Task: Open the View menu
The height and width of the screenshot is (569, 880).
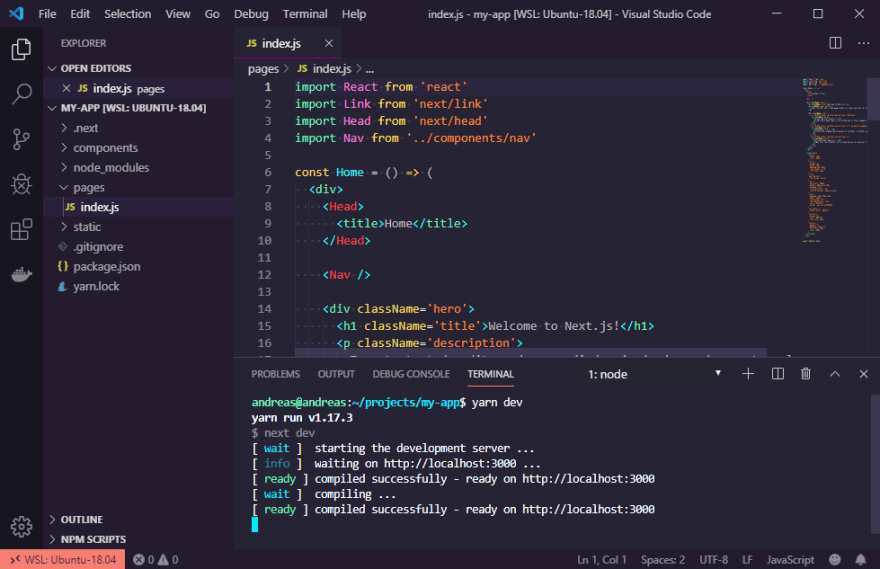Action: click(177, 14)
